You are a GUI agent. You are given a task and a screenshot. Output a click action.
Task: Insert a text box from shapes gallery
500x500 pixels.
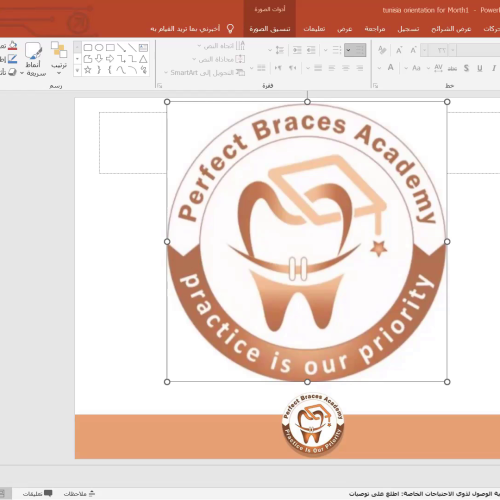[x=144, y=48]
